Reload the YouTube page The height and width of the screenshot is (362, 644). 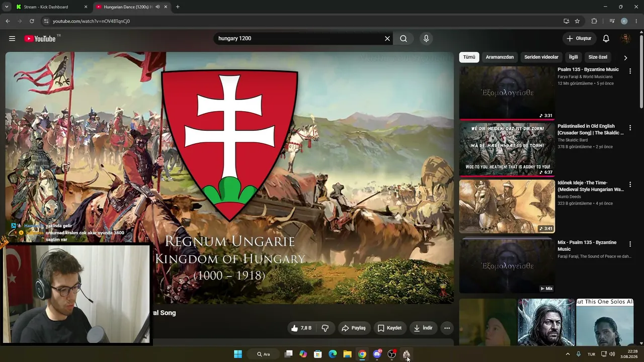pos(32,21)
